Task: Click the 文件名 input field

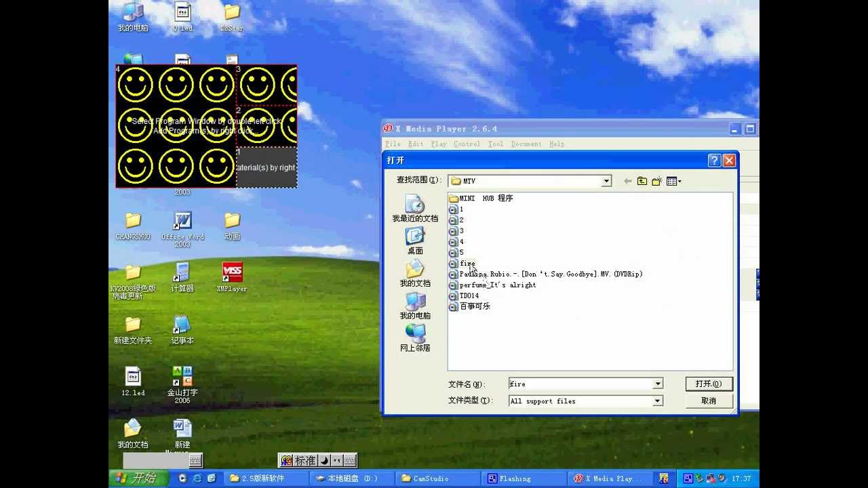Action: point(580,384)
